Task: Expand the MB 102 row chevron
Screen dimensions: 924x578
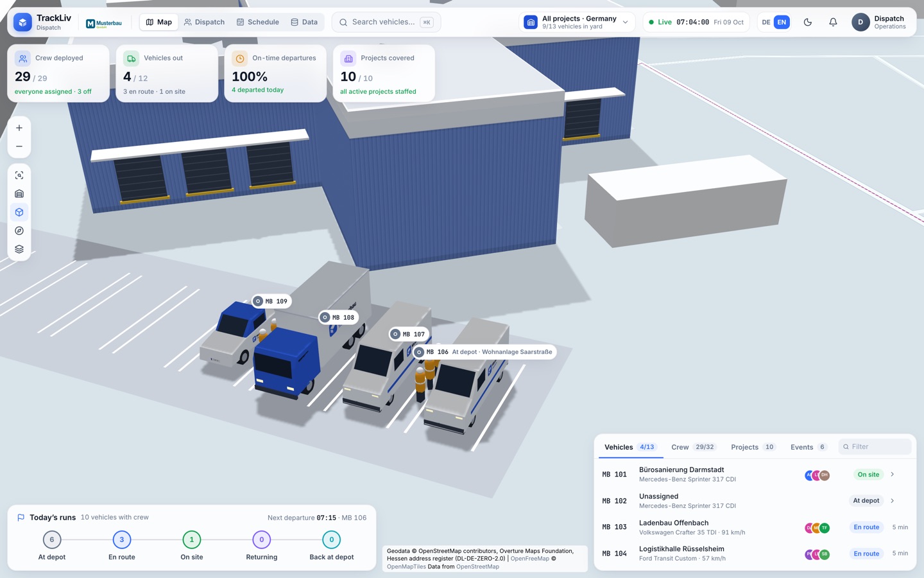Action: (x=893, y=501)
